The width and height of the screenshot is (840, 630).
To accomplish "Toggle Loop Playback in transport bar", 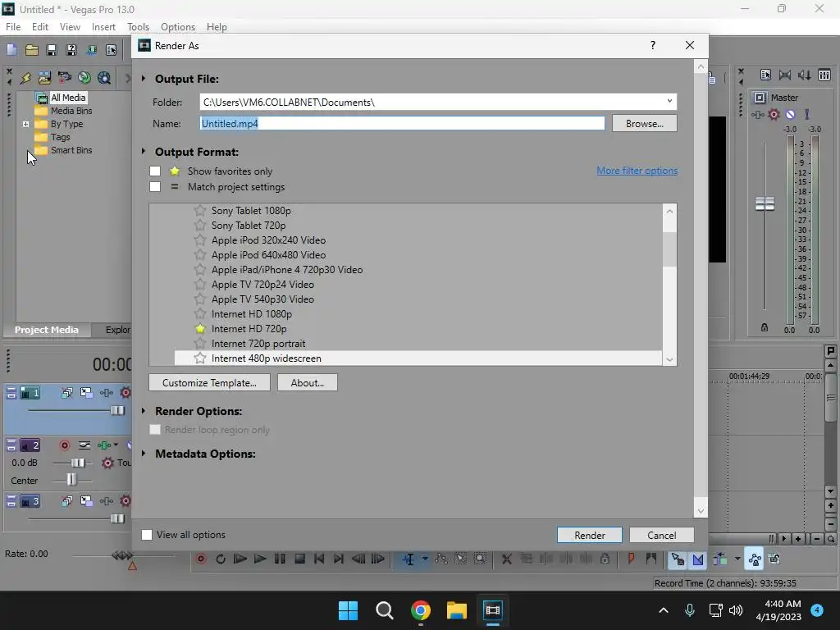I will pos(220,559).
